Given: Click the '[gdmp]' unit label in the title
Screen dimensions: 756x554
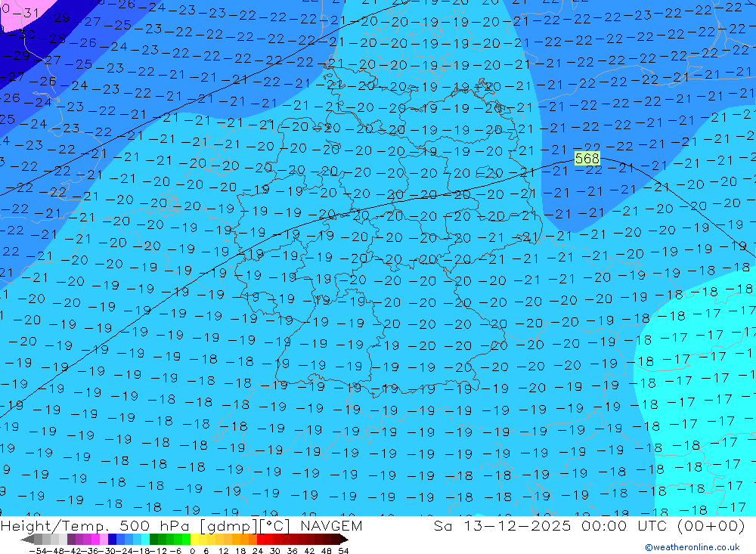Looking at the screenshot, I should point(227,526).
